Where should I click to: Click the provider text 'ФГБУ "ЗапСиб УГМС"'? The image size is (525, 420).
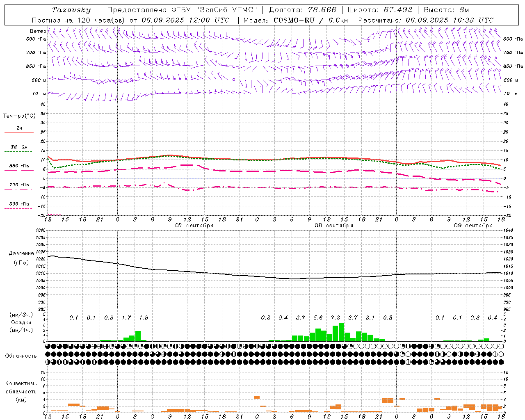(215, 9)
